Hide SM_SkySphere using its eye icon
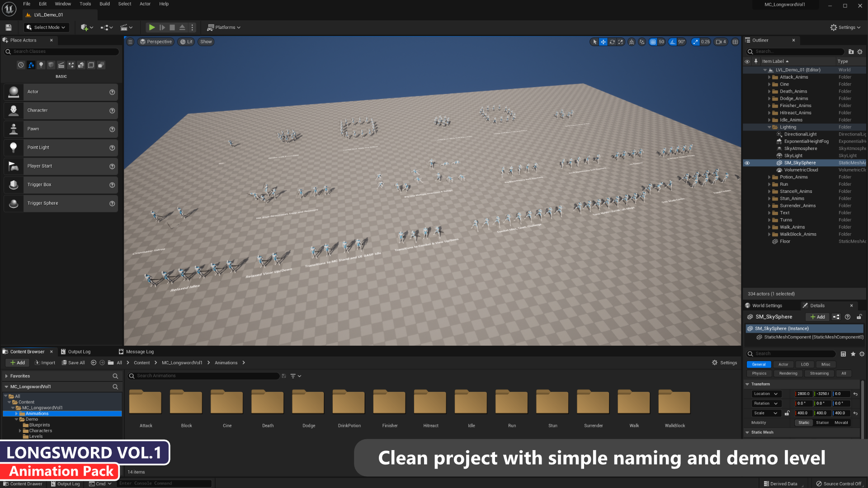The image size is (868, 488). click(x=747, y=163)
